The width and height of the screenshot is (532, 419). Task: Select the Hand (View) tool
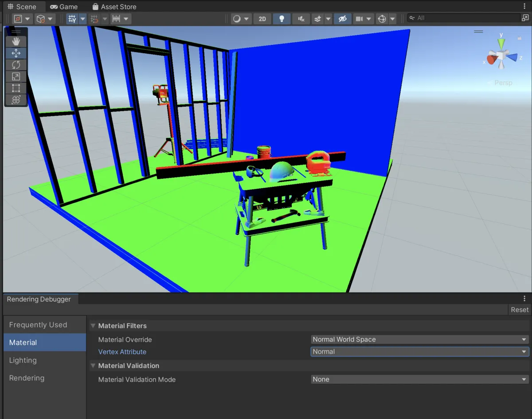(x=16, y=42)
